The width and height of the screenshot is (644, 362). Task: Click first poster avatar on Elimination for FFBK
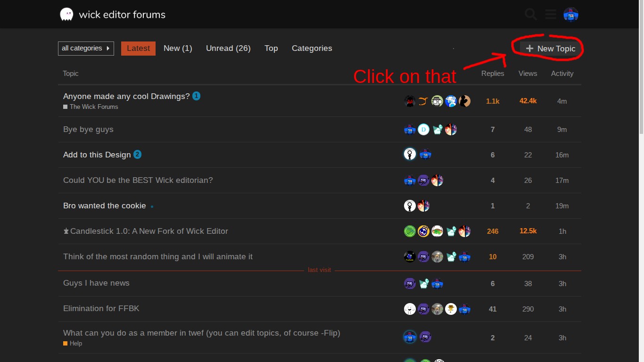pos(410,309)
